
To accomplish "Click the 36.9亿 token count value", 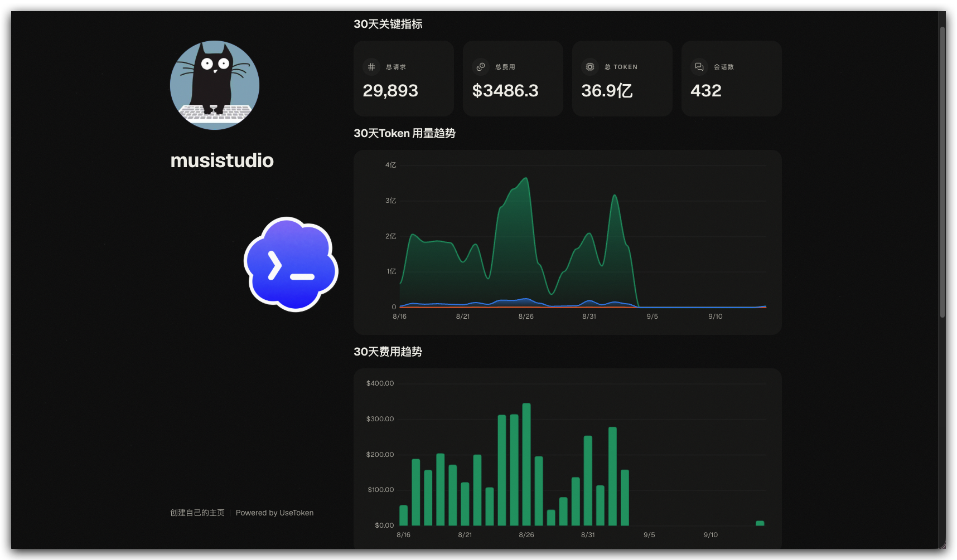I will pyautogui.click(x=607, y=90).
